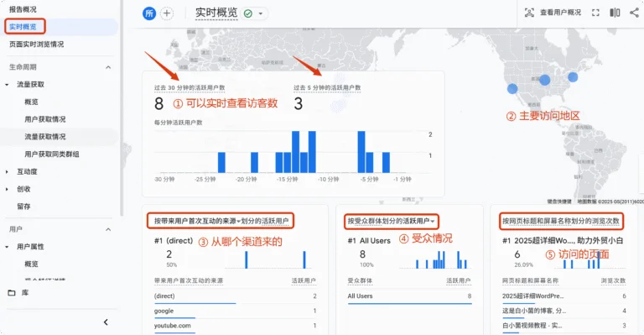Expand the 创收 group
This screenshot has height=335, width=644.
(x=7, y=189)
